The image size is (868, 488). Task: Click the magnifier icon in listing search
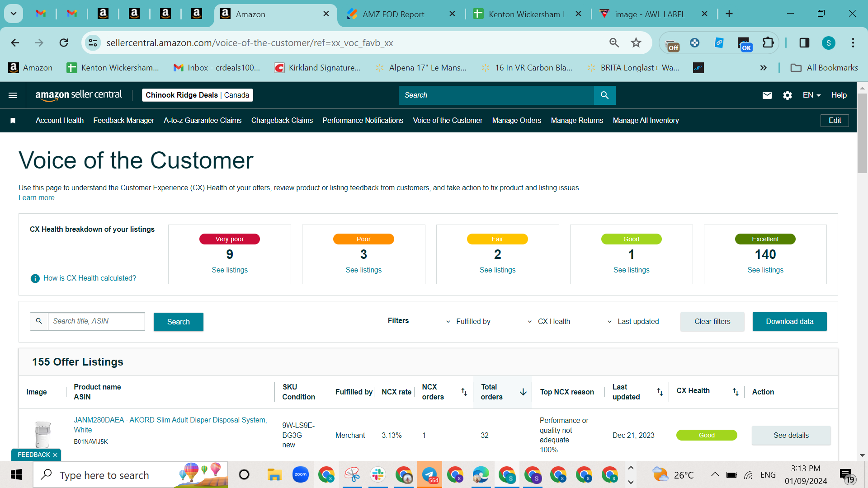click(39, 321)
